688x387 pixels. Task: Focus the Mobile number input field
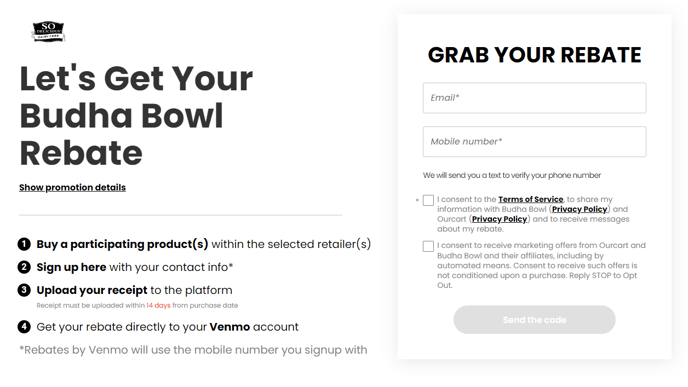point(534,142)
